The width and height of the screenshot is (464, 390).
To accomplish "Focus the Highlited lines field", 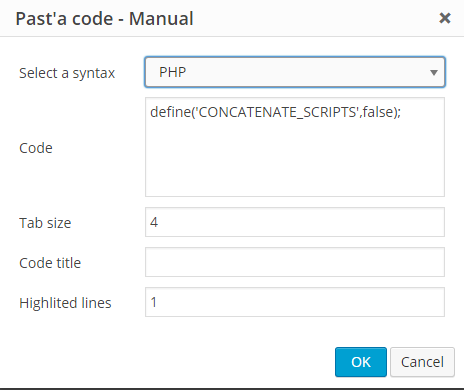I will [295, 302].
